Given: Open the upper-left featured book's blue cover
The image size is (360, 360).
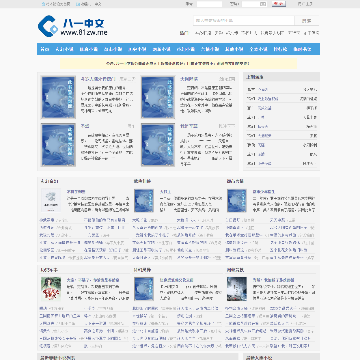Looking at the screenshot, I should coord(58,97).
